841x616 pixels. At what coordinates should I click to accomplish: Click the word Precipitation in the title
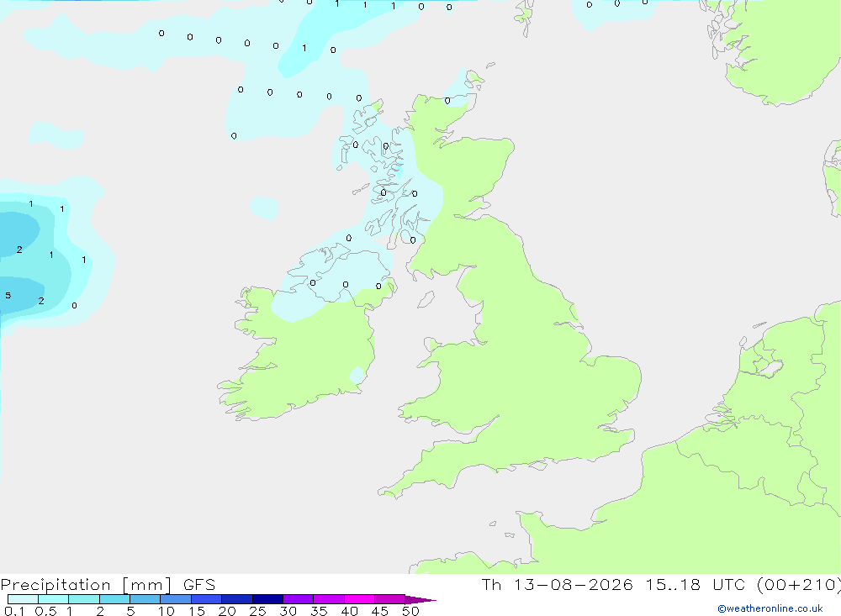pos(56,585)
